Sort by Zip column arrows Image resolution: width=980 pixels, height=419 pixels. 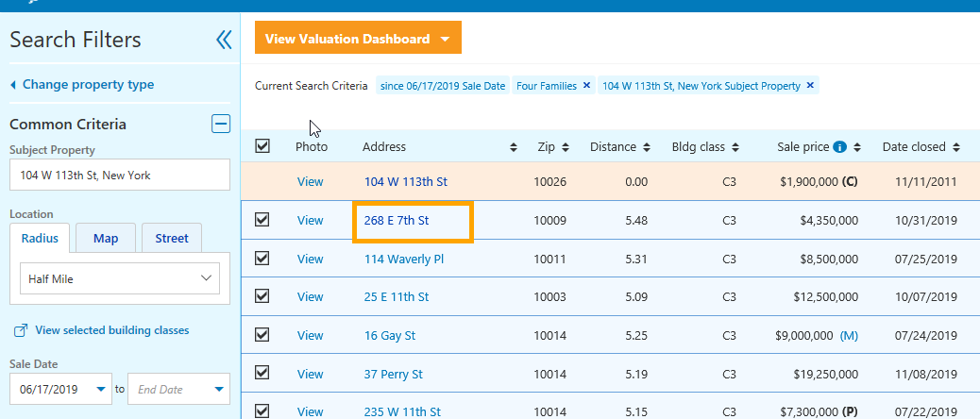point(565,147)
